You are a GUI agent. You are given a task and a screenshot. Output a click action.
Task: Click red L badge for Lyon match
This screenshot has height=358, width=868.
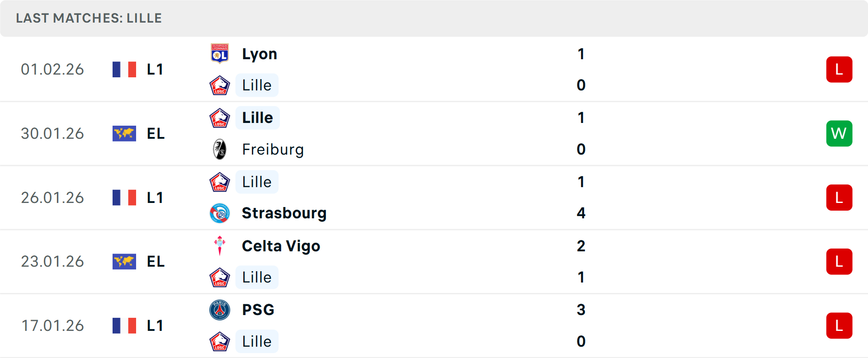[x=839, y=70]
